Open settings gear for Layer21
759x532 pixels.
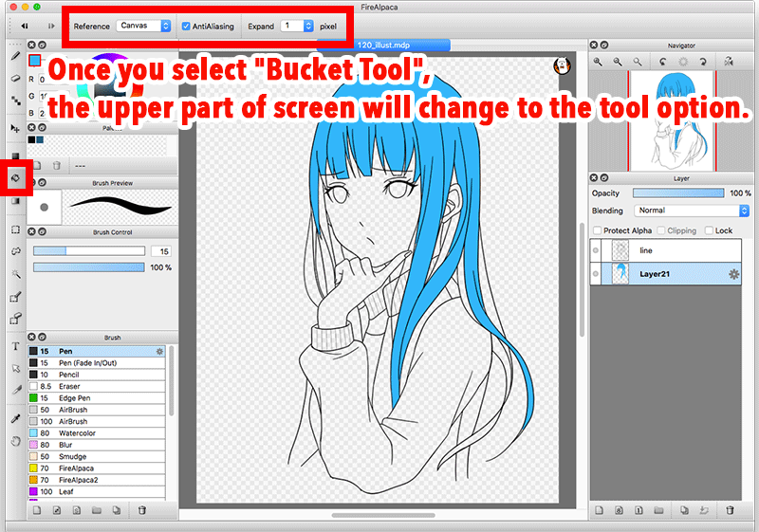[x=733, y=274]
